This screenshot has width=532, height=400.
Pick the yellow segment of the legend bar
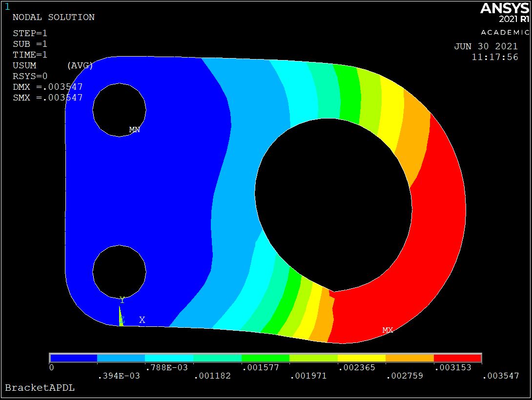362,358
